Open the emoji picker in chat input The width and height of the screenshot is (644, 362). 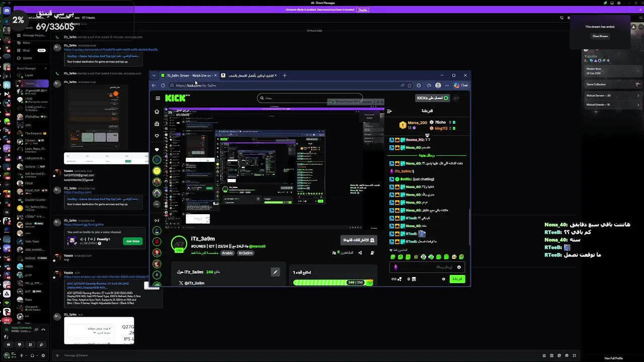[459, 267]
